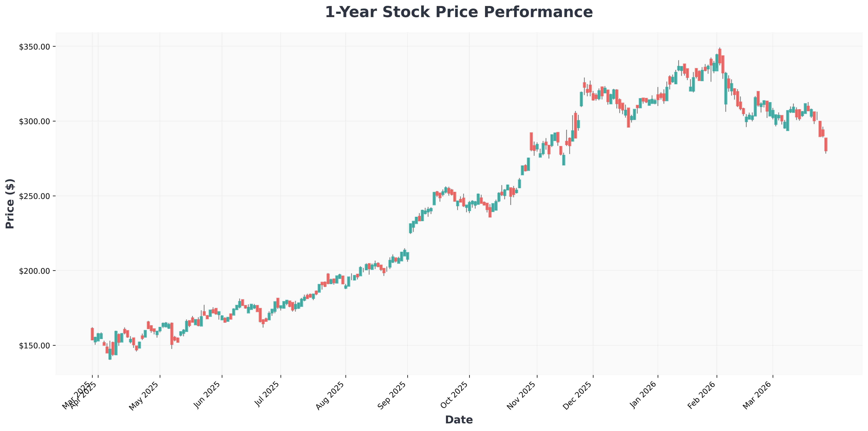Click the last red candlestick on the chart
868x431 pixels.
[x=826, y=144]
